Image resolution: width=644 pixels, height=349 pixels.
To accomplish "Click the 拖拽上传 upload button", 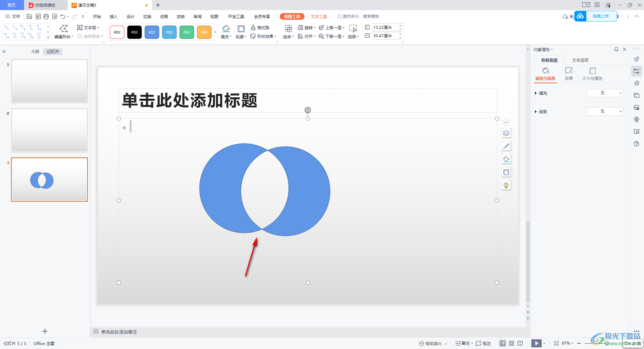I will 596,16.
